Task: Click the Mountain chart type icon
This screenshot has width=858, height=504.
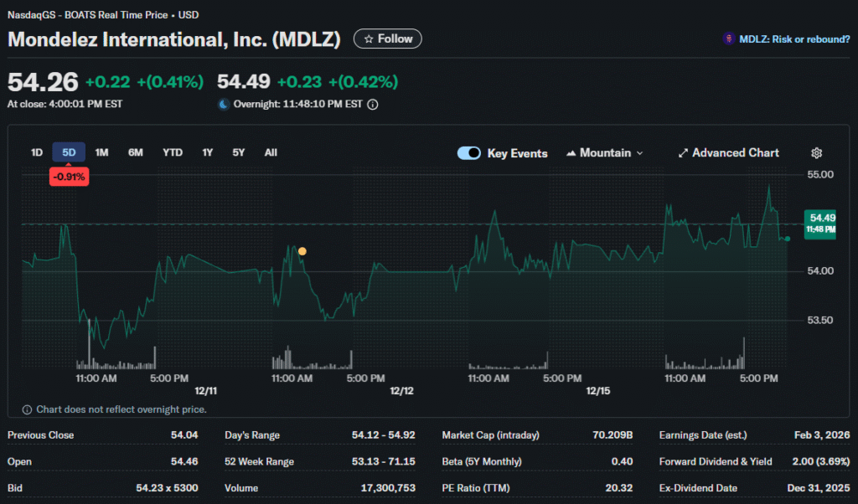Action: (571, 153)
